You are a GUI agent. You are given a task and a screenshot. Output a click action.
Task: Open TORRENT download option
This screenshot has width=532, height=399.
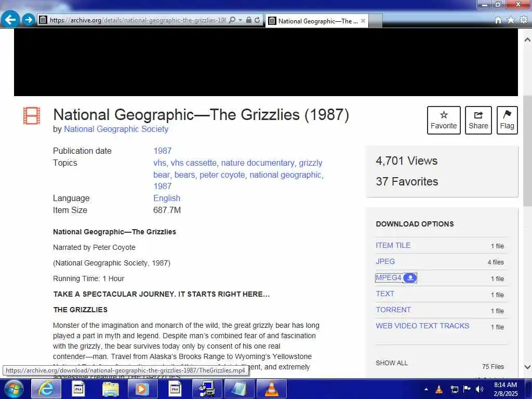point(393,310)
